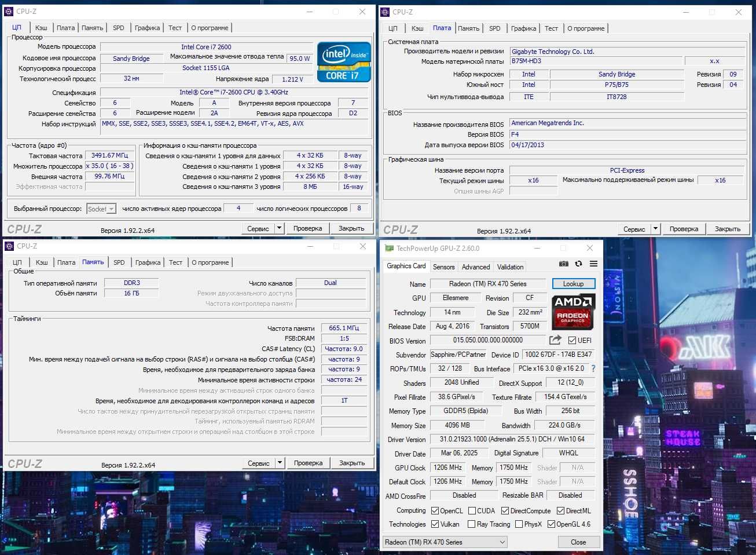Open О программе tab in Плата window

[x=586, y=28]
